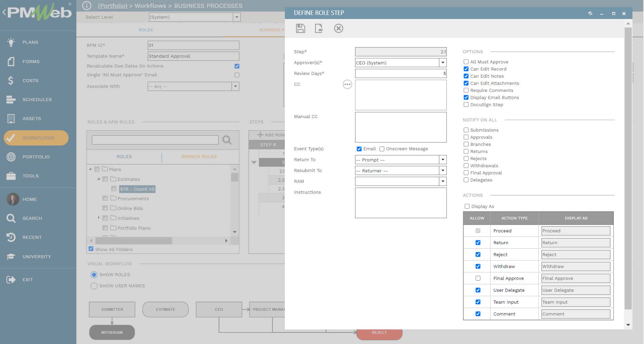Click the Procurements folder icon
The width and height of the screenshot is (644, 344).
[x=113, y=198]
